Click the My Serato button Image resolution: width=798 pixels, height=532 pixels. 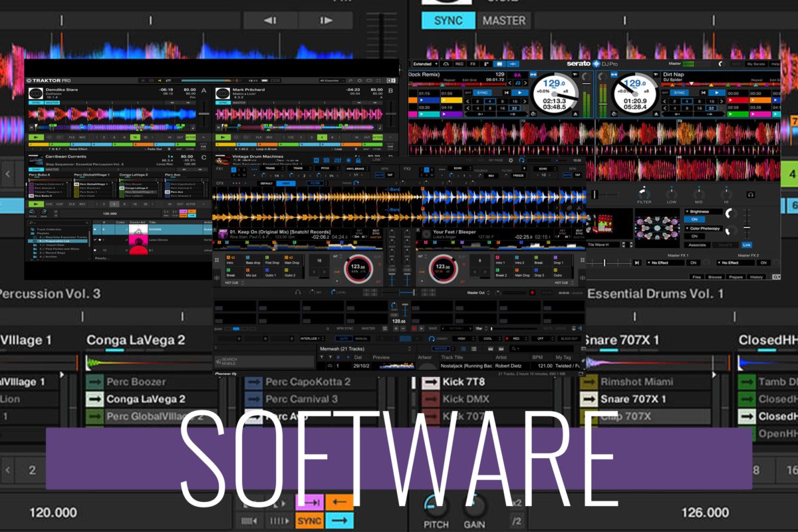756,64
